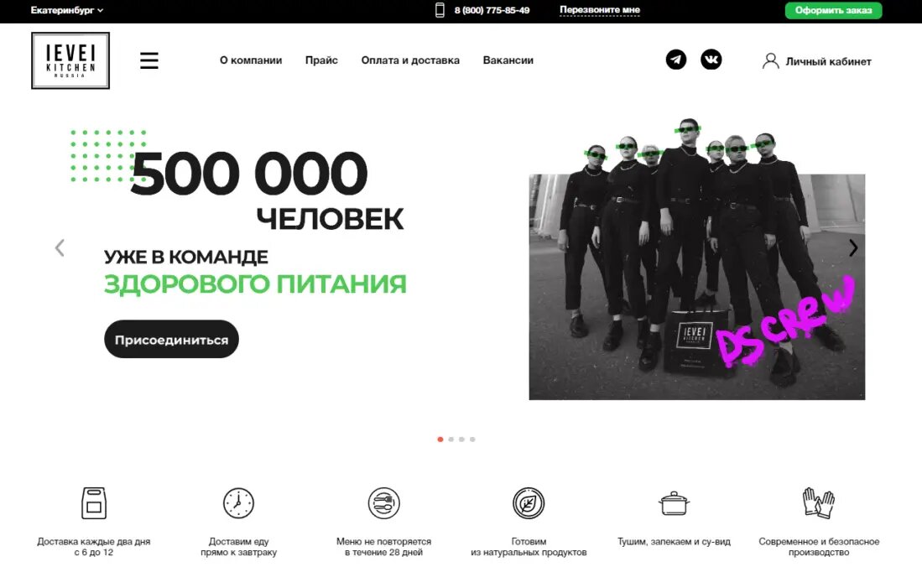Open the Вакансии menu item
Image resolution: width=922 pixels, height=588 pixels.
click(508, 60)
